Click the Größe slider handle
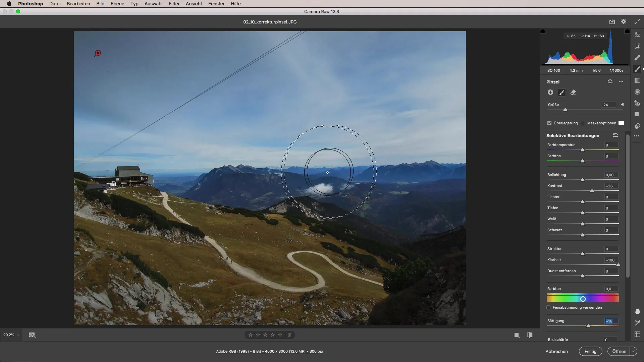Screen dimensions: 644x362 tap(565, 110)
